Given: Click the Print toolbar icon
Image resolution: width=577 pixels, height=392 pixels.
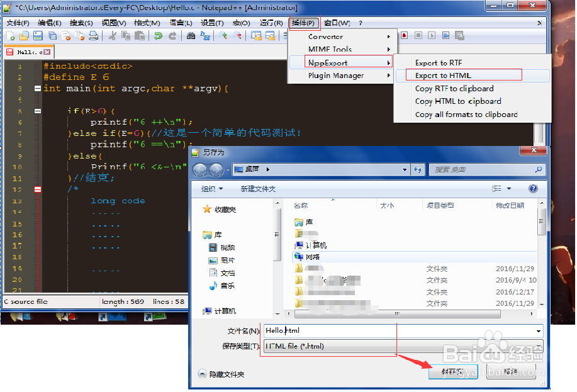Looking at the screenshot, I should coord(94,36).
